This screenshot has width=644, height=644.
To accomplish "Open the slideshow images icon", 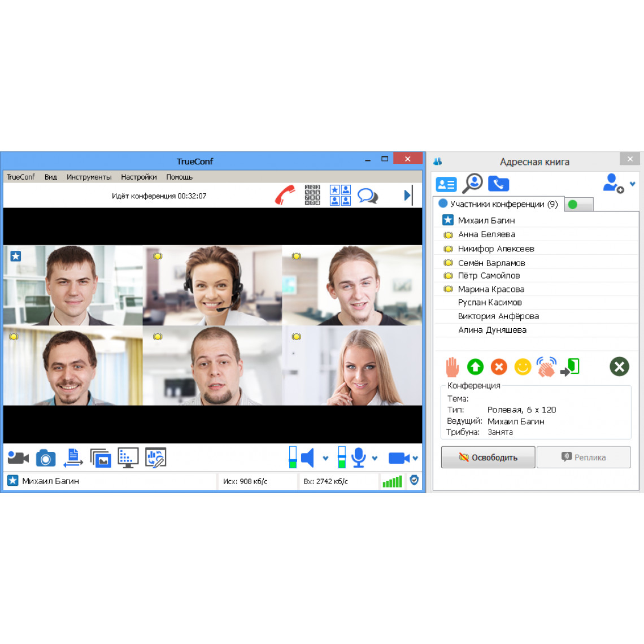I will click(x=101, y=458).
